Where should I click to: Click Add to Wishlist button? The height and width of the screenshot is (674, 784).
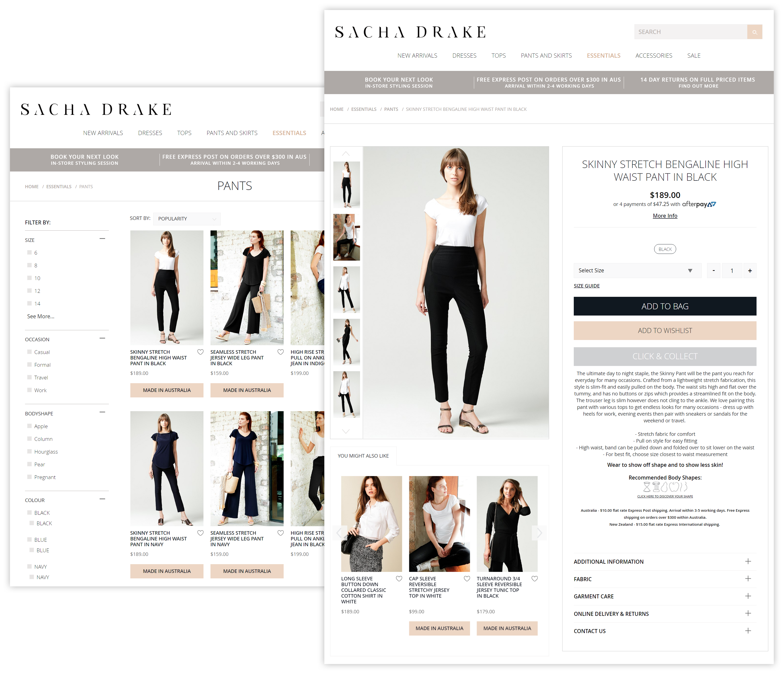[665, 331]
